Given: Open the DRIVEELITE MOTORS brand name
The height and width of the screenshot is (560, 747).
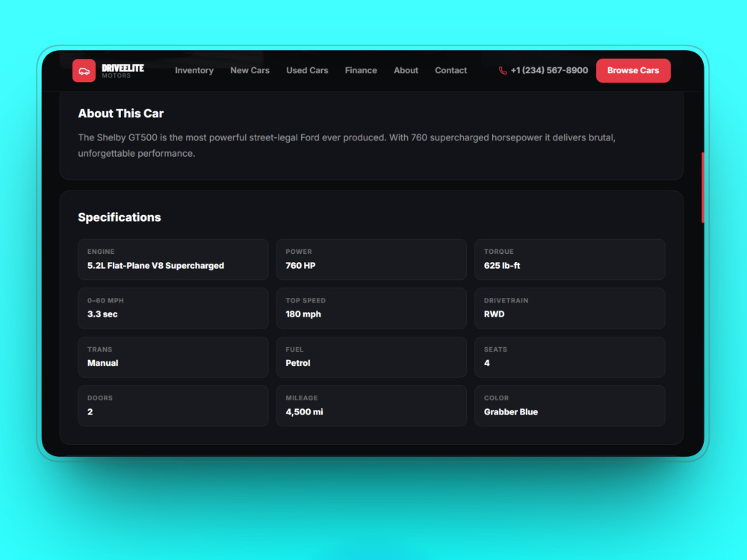Looking at the screenshot, I should pyautogui.click(x=123, y=71).
